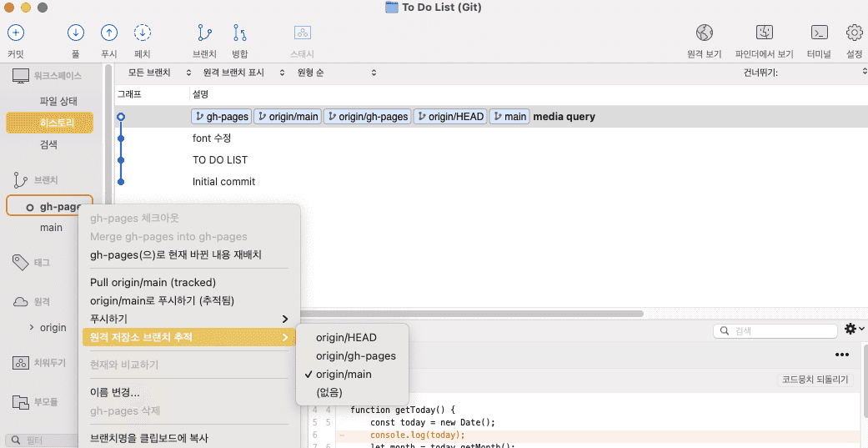Expand the origin remote in sidebar
The image size is (868, 448).
tap(32, 327)
